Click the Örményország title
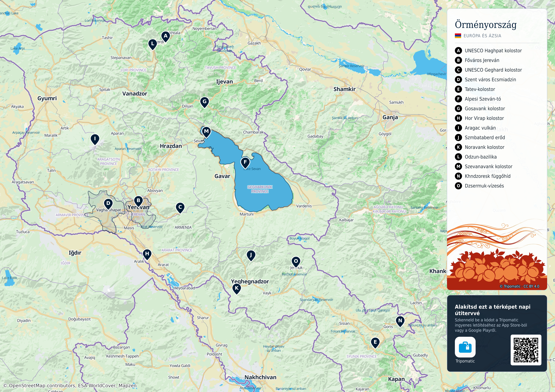 (486, 25)
